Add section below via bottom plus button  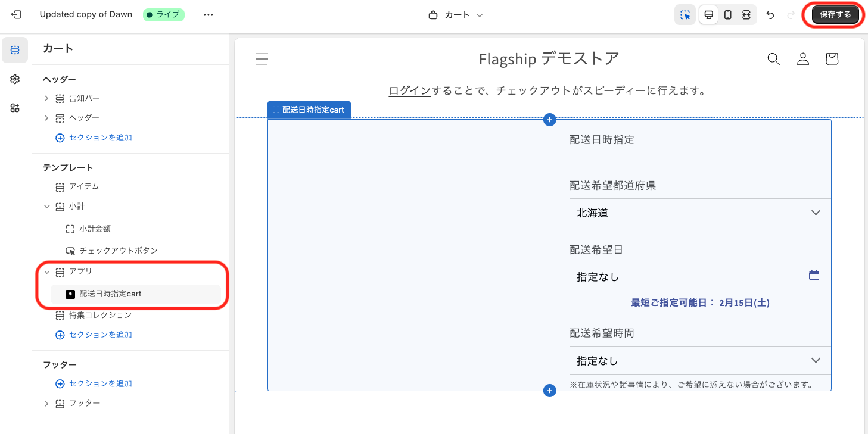pyautogui.click(x=549, y=391)
